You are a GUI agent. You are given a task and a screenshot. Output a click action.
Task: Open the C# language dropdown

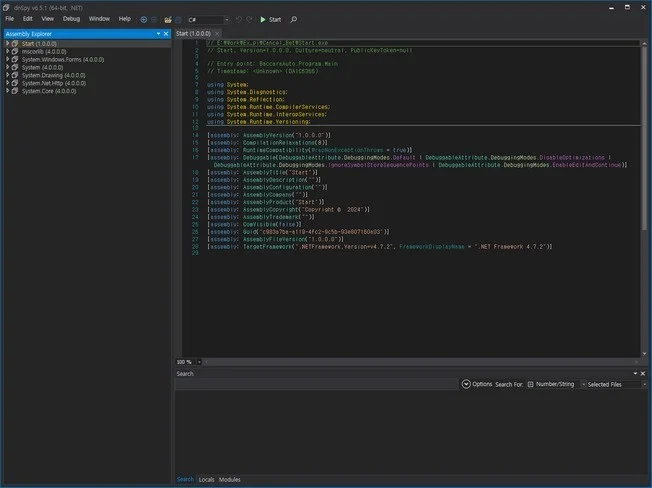click(227, 20)
